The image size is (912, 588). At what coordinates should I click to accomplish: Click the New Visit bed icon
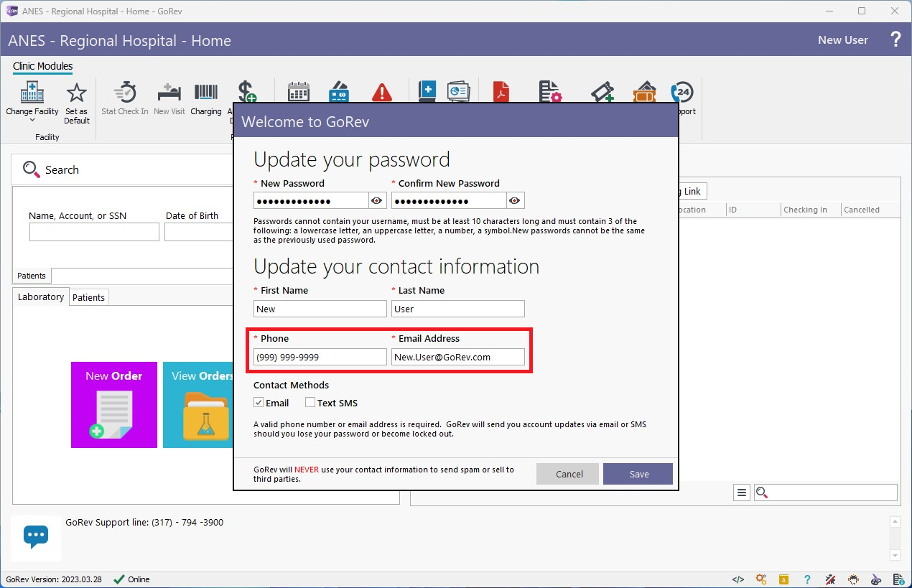click(x=169, y=93)
